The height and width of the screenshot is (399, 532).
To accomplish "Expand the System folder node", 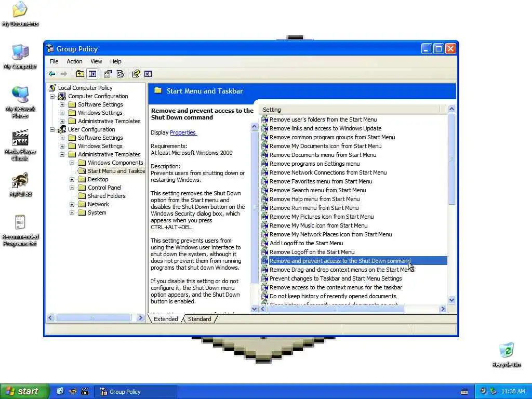I will click(x=72, y=212).
